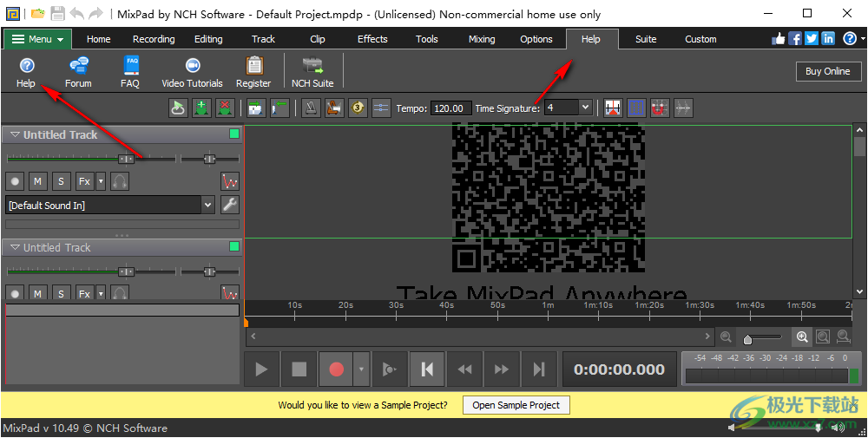This screenshot has height=438, width=868.
Task: Click the blue grid lines icon
Action: click(x=635, y=108)
